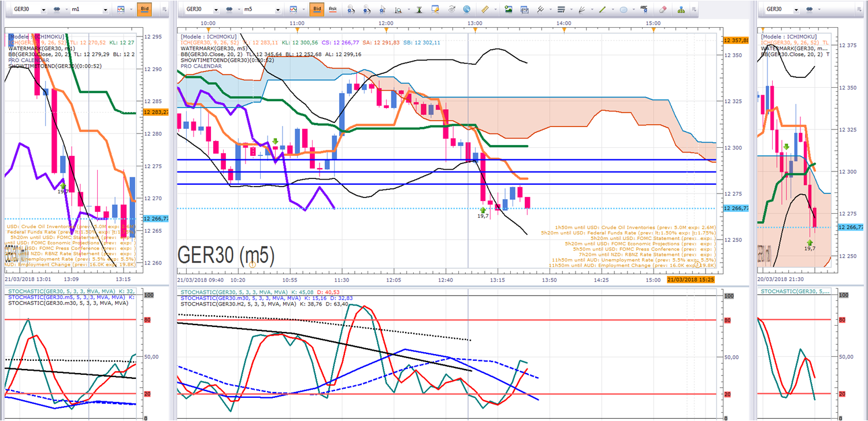The image size is (868, 421).
Task: Click the vertical auto-scale icon with green arrows
Action: [419, 10]
